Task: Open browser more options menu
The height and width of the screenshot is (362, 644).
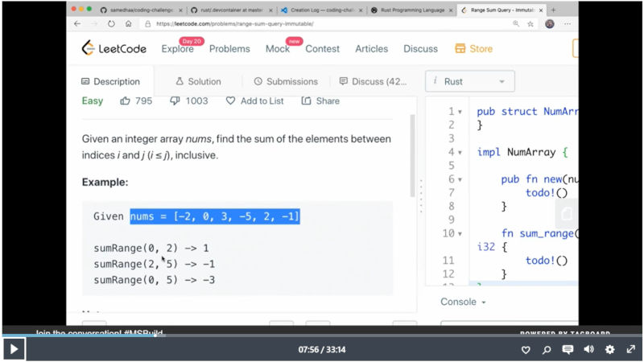Action: [x=568, y=24]
